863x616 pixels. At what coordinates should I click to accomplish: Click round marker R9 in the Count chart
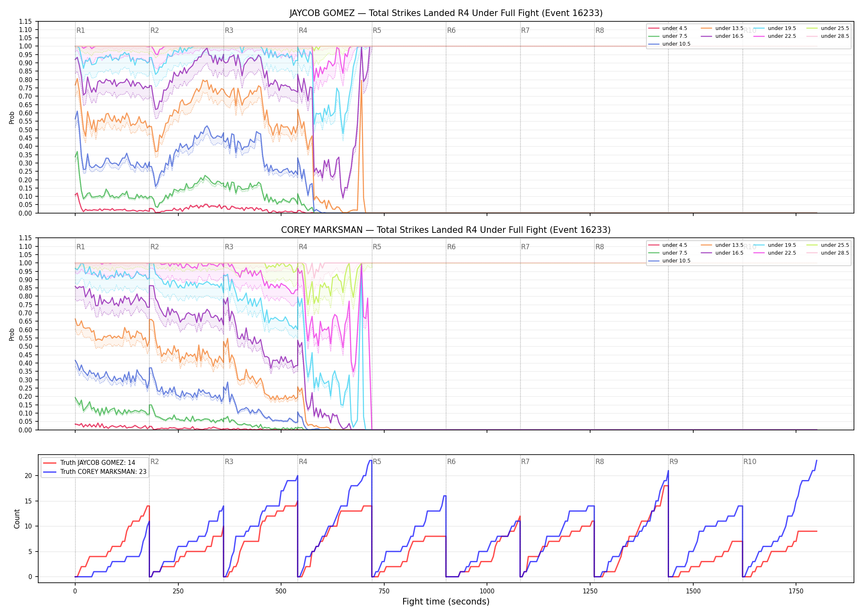click(674, 462)
